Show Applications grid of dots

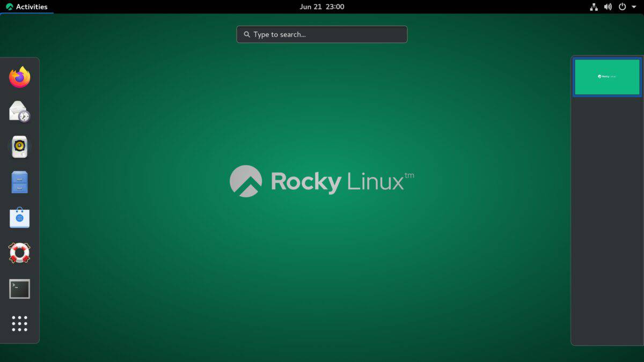20,323
